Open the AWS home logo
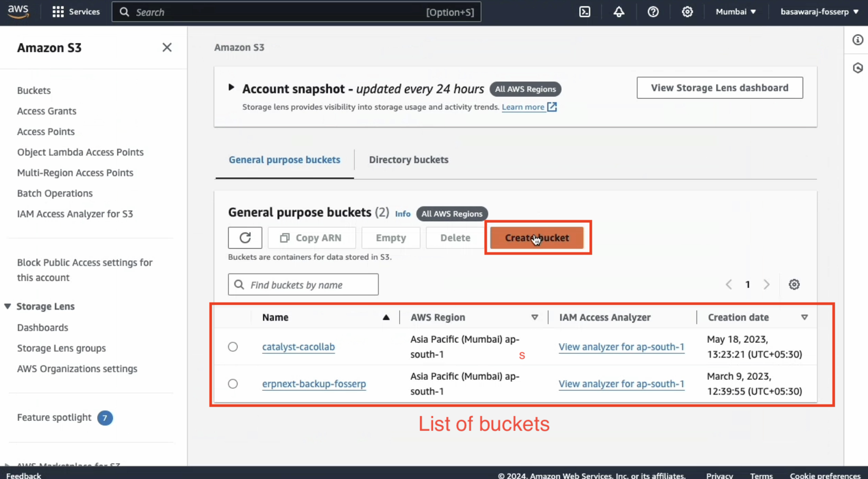This screenshot has width=868, height=479. (18, 12)
